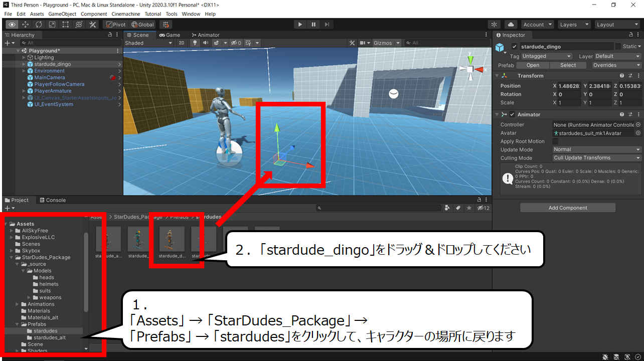Collapse the Transform component foldout
Screen dimensions: 644x361
(x=497, y=76)
